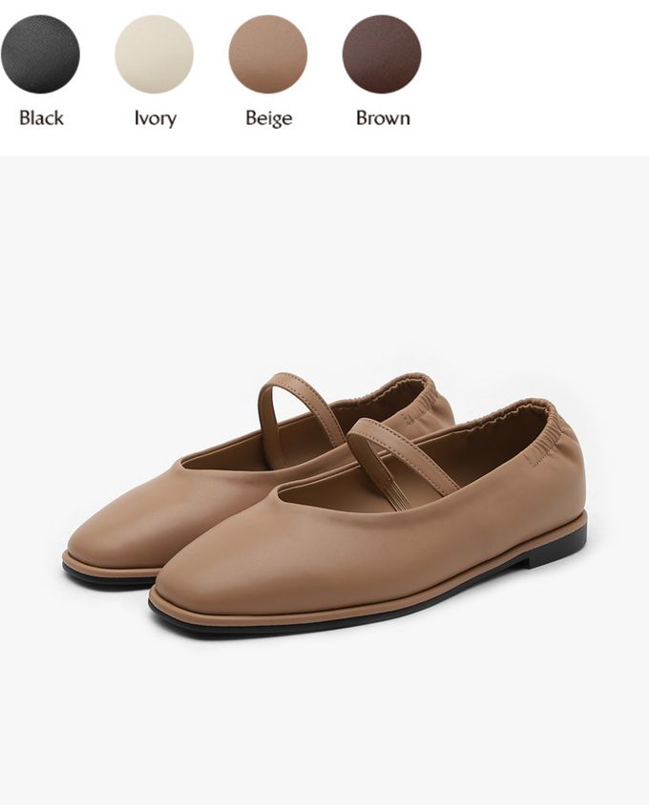Click the "Ivory" text label
This screenshot has height=812, width=649.
coord(156,118)
